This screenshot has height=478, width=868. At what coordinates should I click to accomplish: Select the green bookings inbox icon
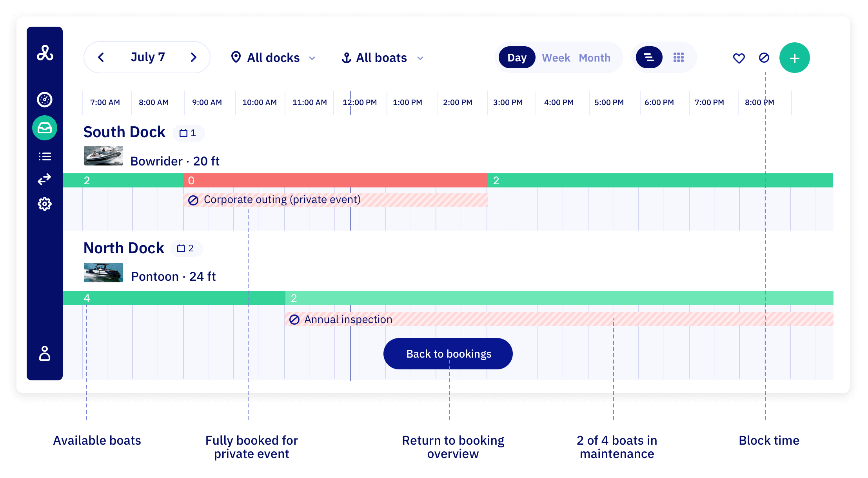(44, 127)
